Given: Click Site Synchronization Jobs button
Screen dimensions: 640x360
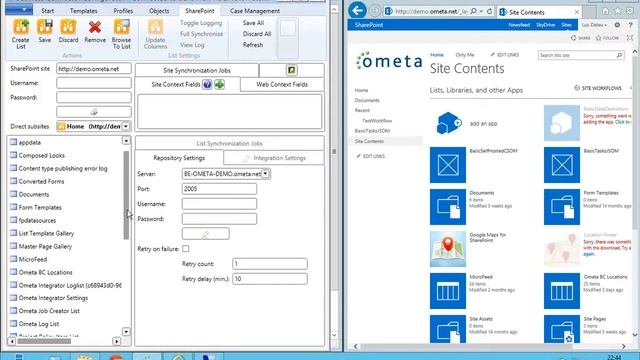Looking at the screenshot, I should (x=197, y=70).
